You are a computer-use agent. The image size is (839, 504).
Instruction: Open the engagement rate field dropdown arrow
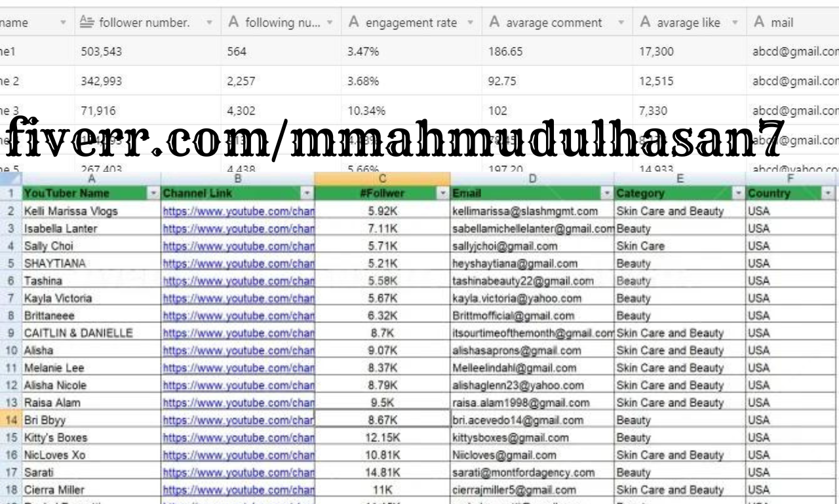click(470, 22)
